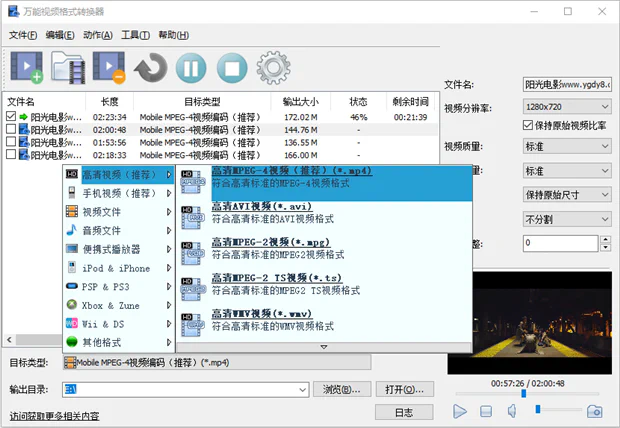The height and width of the screenshot is (428, 620).
Task: Click the 日志 button
Action: [404, 413]
